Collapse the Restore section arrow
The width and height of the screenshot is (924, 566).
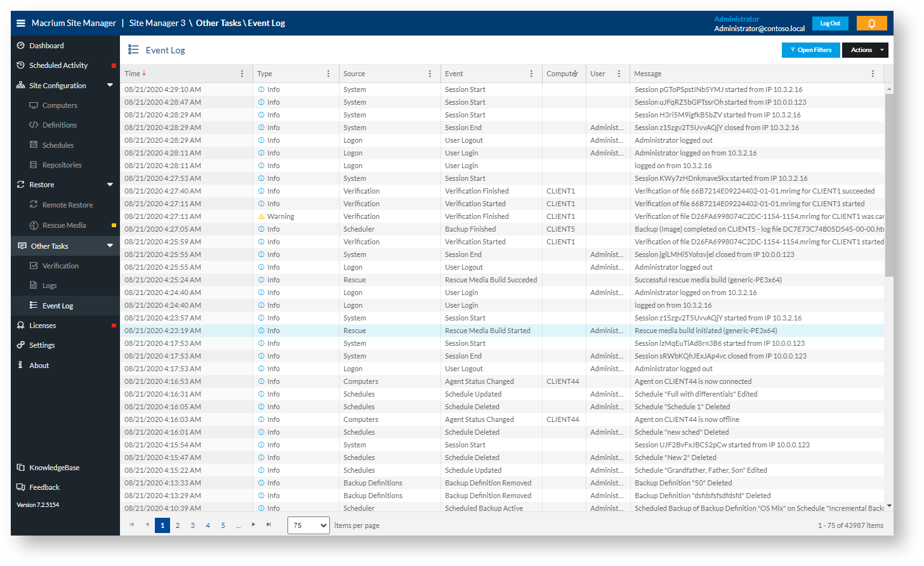(x=110, y=185)
